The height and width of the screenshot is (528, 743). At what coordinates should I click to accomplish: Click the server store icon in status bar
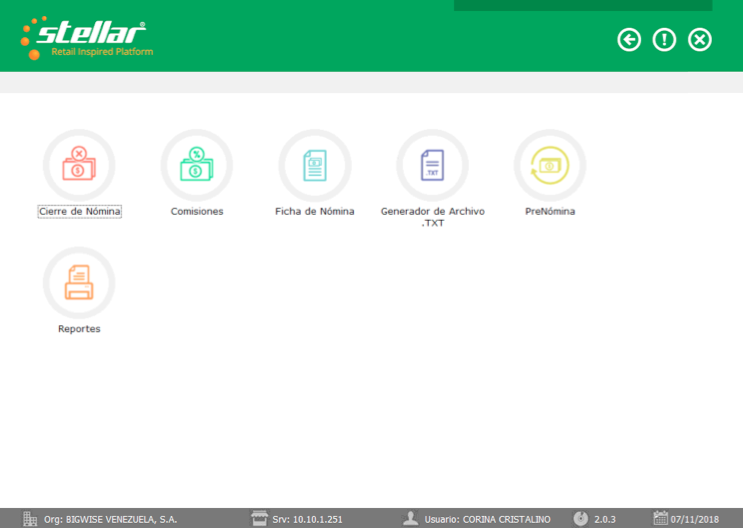[x=259, y=519]
